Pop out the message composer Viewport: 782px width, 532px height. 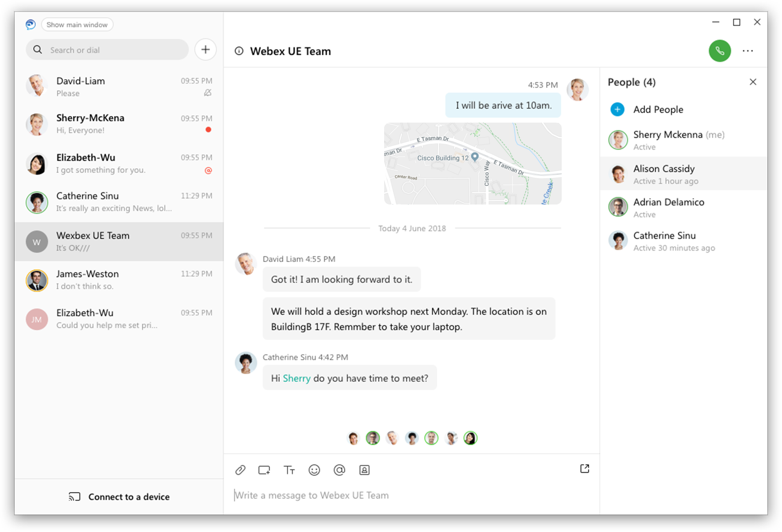(584, 469)
